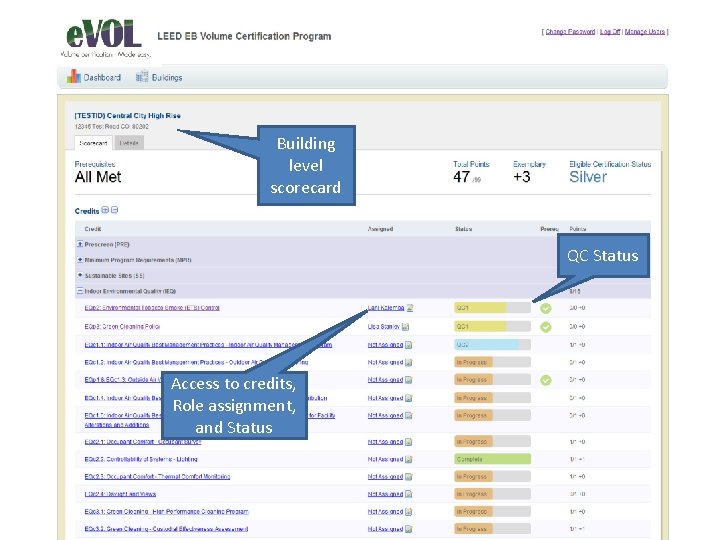Click the assignment icon in the EQc2.4 Daylight and Views row
Viewport: 720px width, 540px height.
pos(409,494)
